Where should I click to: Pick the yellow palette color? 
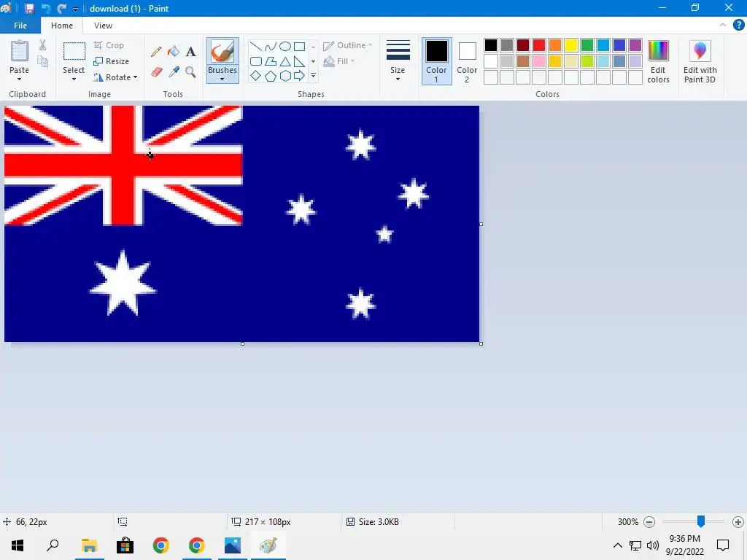pyautogui.click(x=571, y=45)
